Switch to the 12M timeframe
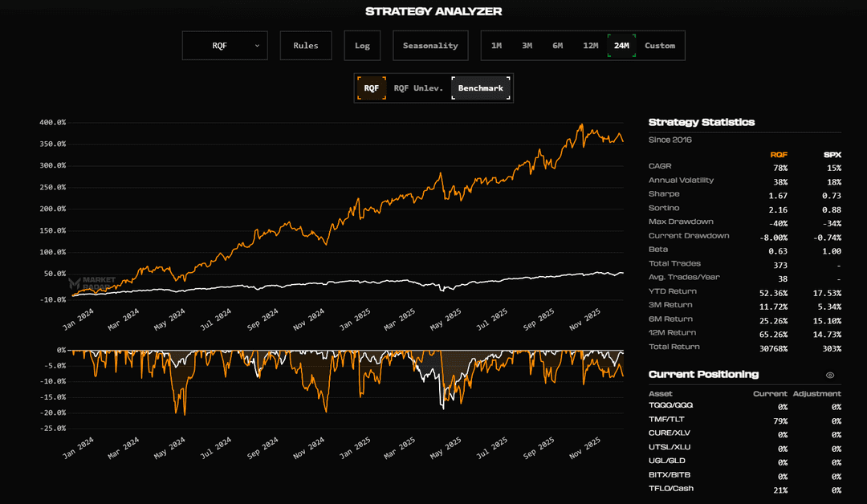 (x=591, y=46)
